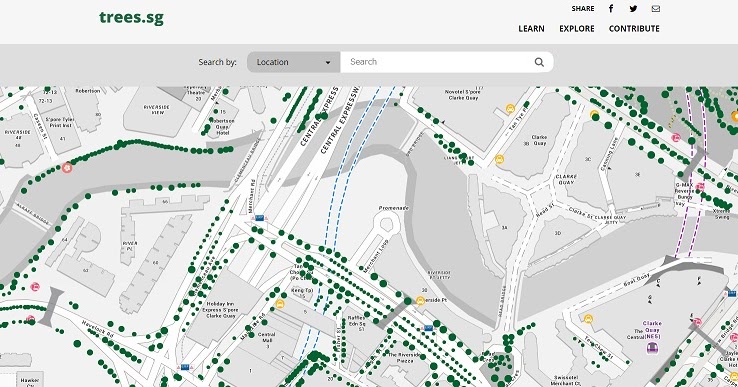Click the Clarke Quay MRT station icon
Viewport: 738px width, 387px height.
click(652, 347)
